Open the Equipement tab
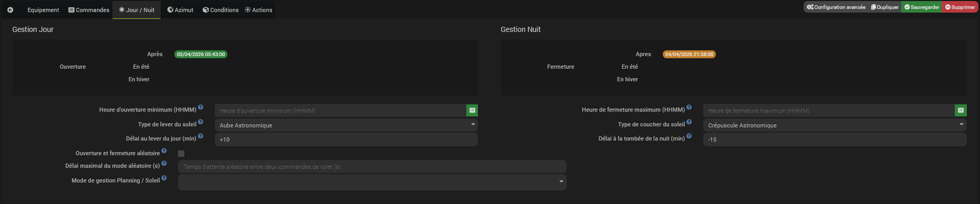This screenshot has width=980, height=204. click(43, 10)
